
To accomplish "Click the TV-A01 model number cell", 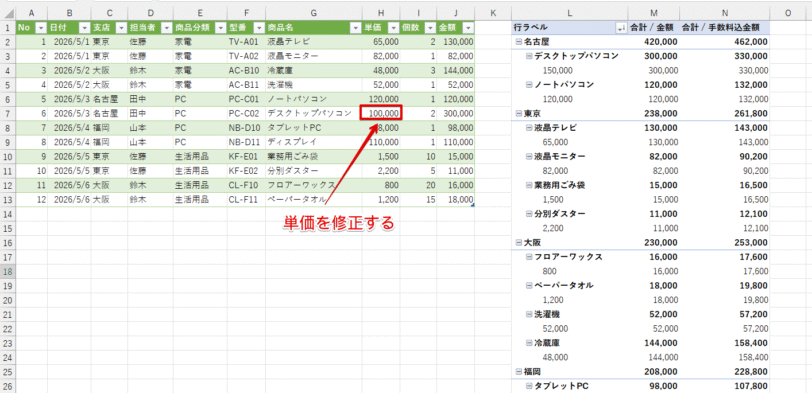I will coord(246,41).
